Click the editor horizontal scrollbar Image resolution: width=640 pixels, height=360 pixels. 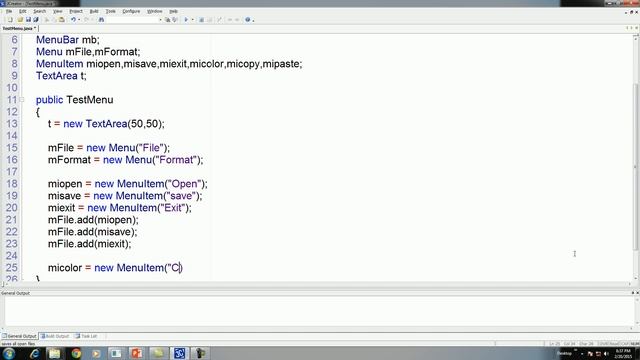pos(318,284)
